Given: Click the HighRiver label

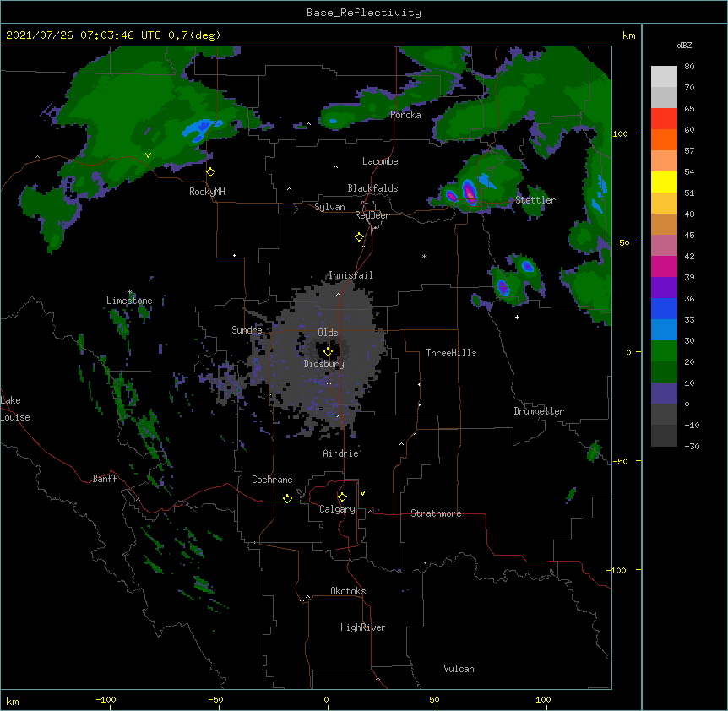Looking at the screenshot, I should [x=363, y=627].
